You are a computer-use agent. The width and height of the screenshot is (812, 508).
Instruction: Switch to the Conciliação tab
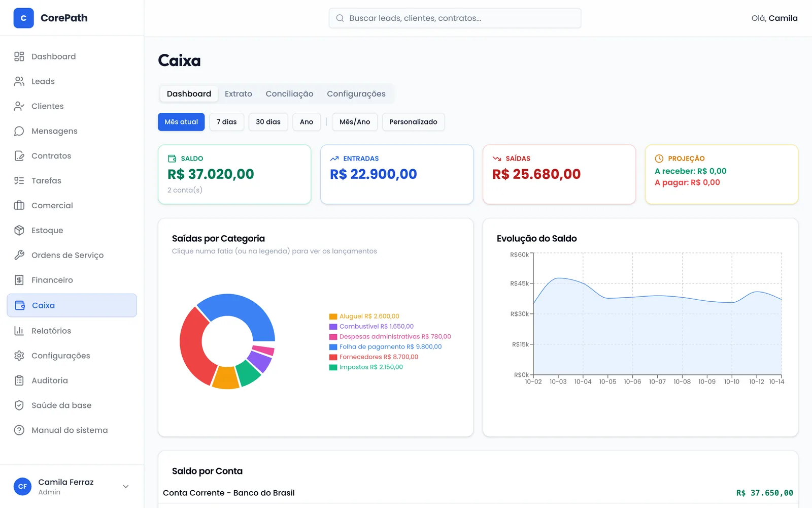[289, 94]
